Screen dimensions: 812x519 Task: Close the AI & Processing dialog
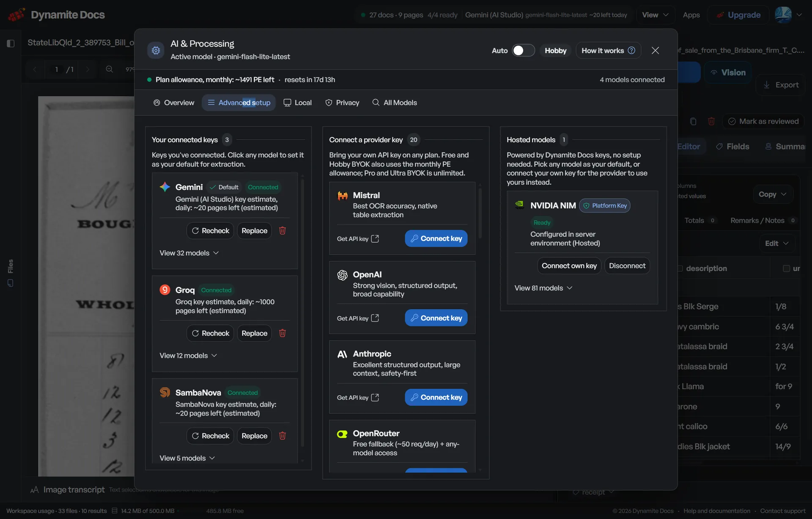pos(655,50)
